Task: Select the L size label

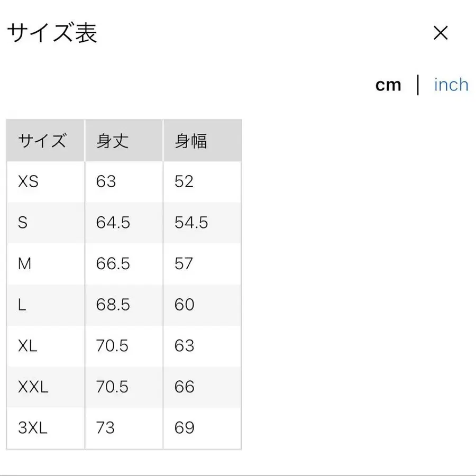Action: (x=22, y=305)
